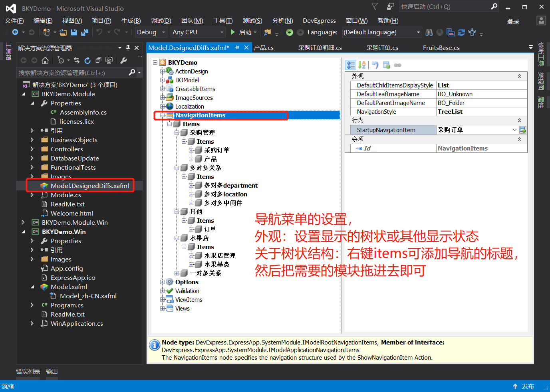Select the BOModel node

coord(187,80)
